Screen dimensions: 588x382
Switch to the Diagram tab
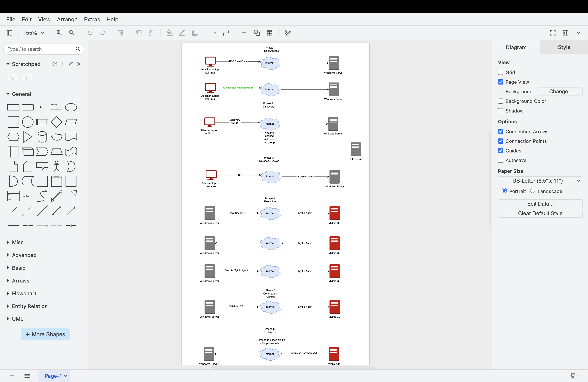tap(516, 47)
